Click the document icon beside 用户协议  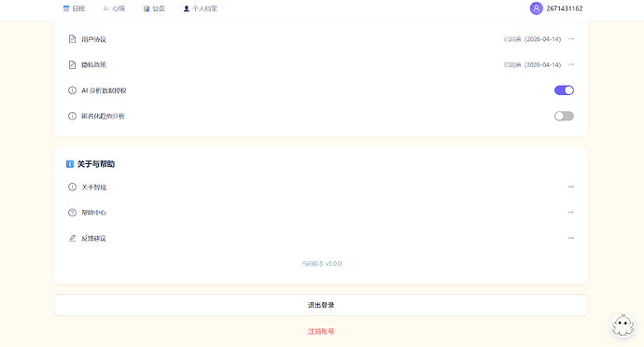pyautogui.click(x=72, y=39)
